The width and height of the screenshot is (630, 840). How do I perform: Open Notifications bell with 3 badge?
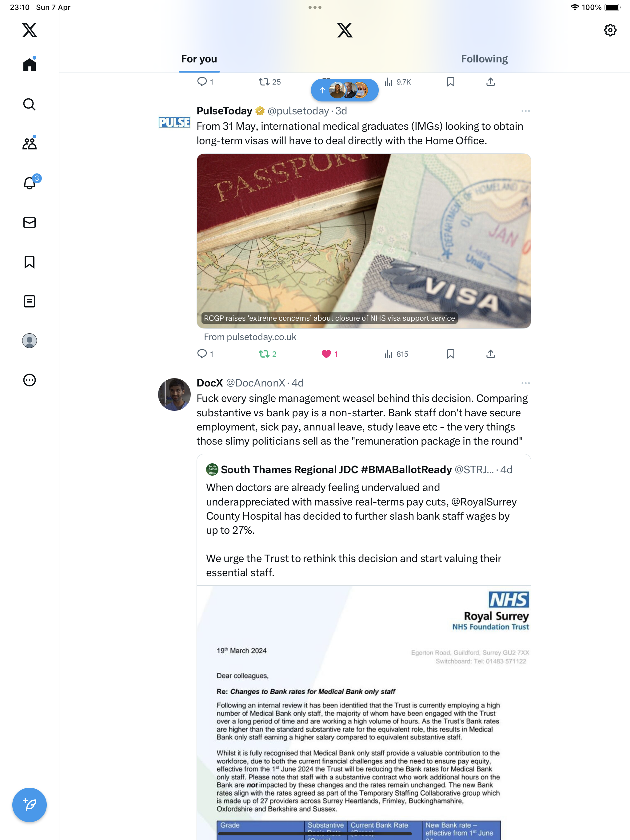click(x=30, y=182)
